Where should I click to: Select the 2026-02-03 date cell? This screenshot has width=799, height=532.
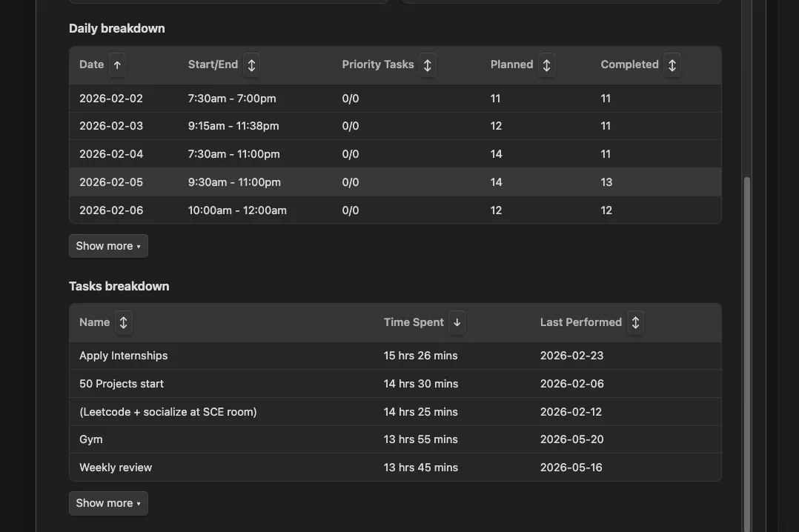coord(111,126)
